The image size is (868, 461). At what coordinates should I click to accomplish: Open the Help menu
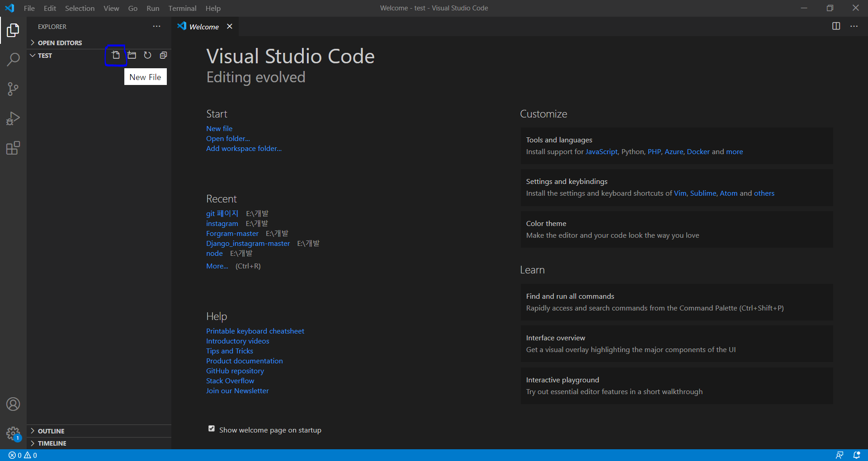(213, 8)
